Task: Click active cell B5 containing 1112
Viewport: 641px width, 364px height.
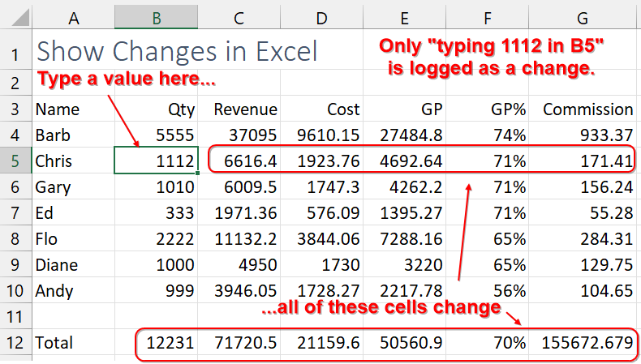Action: 157,161
